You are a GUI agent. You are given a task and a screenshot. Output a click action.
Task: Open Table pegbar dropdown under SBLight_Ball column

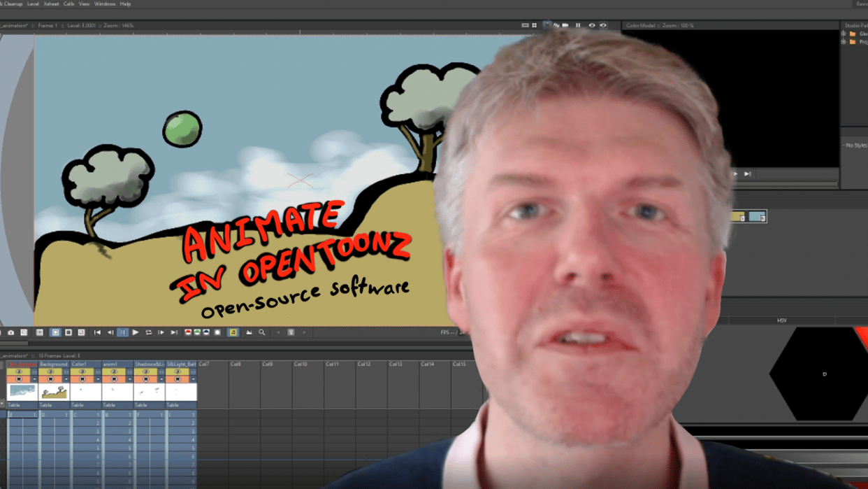click(181, 405)
